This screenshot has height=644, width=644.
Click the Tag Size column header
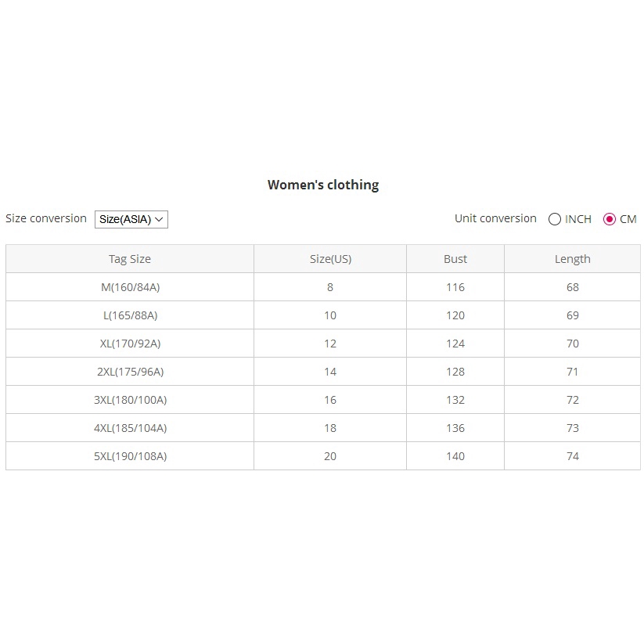(x=130, y=259)
